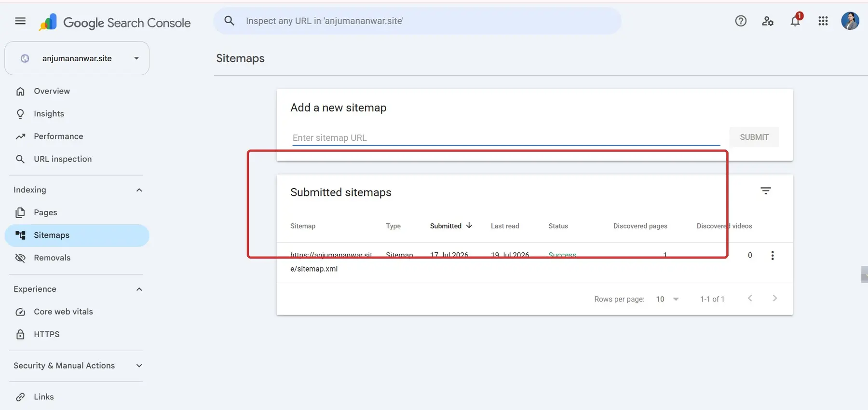Click the Performance trend icon
The width and height of the screenshot is (868, 410).
(20, 137)
